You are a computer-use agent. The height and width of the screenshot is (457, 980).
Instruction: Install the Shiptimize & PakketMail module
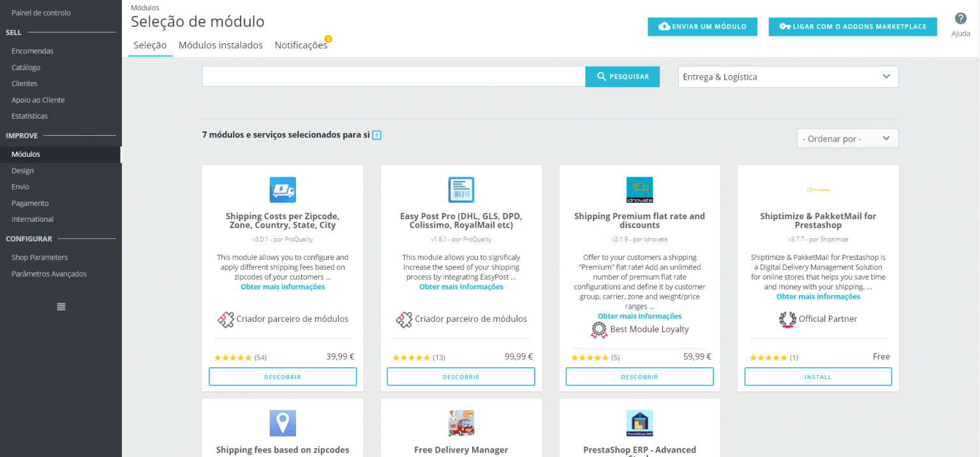[x=818, y=377]
